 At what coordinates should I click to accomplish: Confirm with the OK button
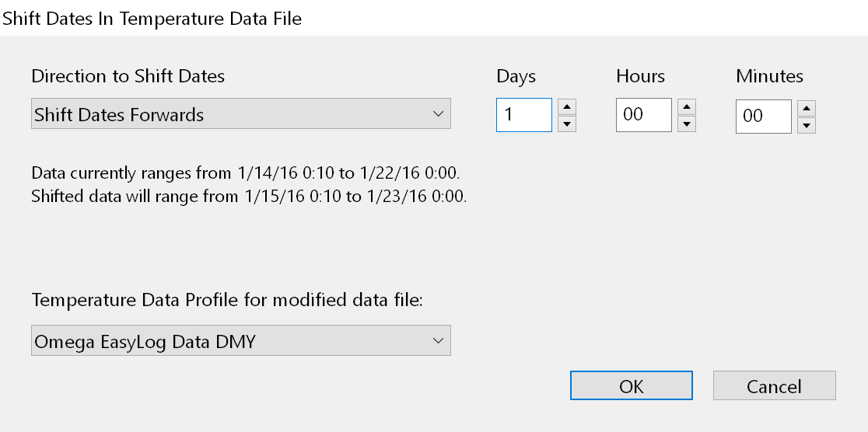631,386
